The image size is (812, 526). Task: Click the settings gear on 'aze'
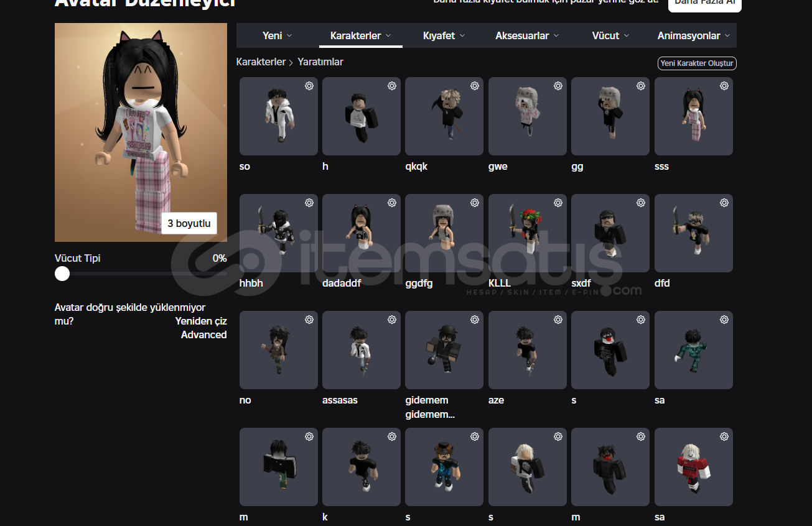pos(558,320)
